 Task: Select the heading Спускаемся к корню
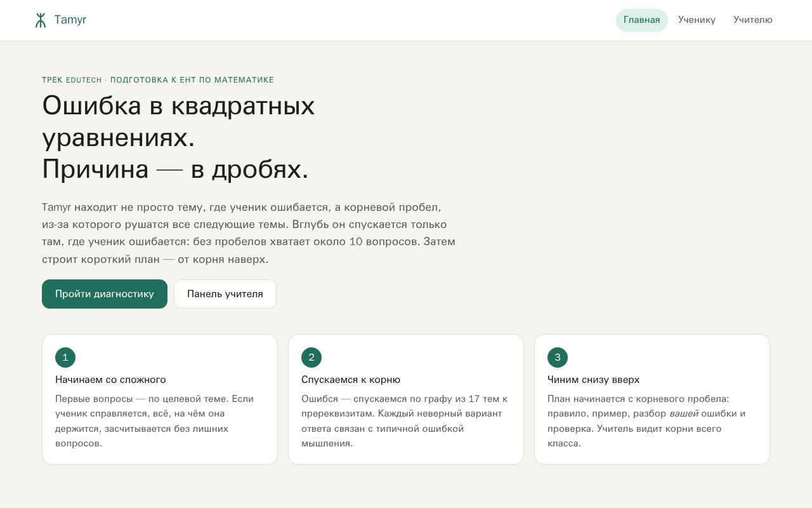click(351, 380)
